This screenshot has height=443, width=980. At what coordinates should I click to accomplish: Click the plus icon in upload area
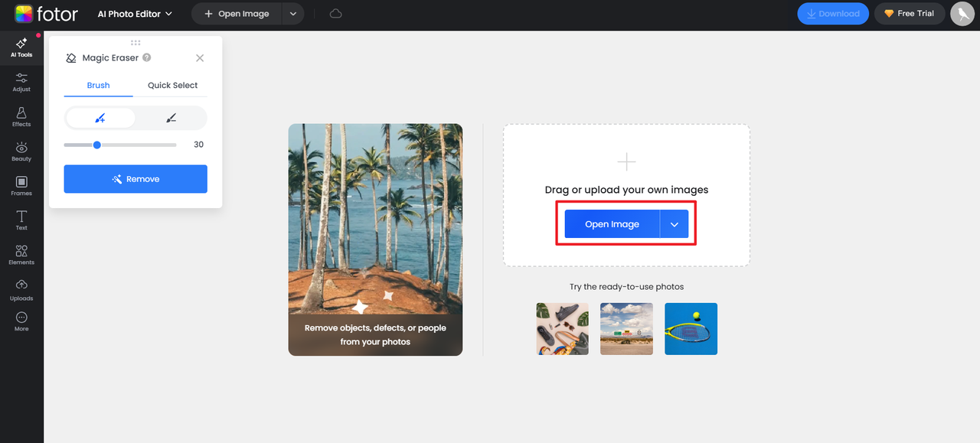[626, 161]
